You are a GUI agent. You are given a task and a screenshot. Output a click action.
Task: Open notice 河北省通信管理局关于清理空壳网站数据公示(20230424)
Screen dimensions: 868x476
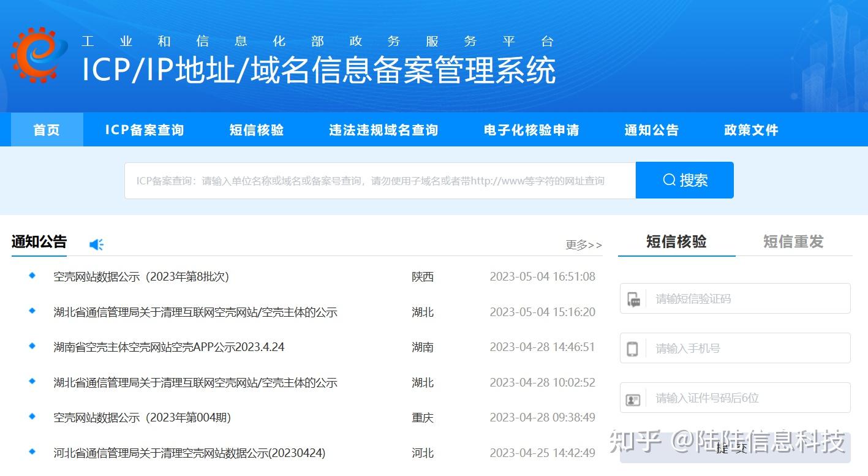[x=189, y=453]
